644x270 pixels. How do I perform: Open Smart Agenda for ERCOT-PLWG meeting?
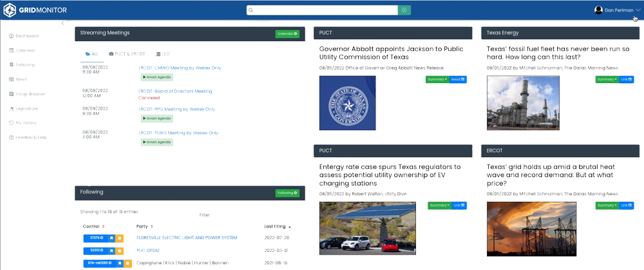tap(156, 142)
